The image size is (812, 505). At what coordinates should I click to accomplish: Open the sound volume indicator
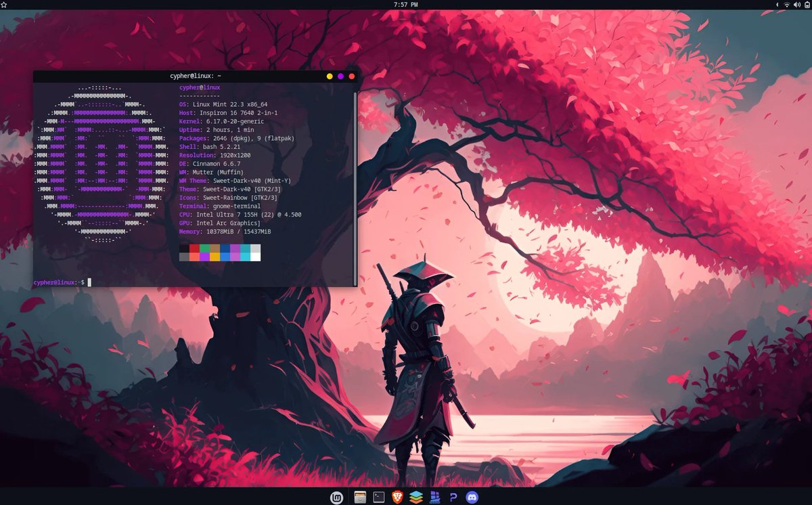pyautogui.click(x=797, y=5)
